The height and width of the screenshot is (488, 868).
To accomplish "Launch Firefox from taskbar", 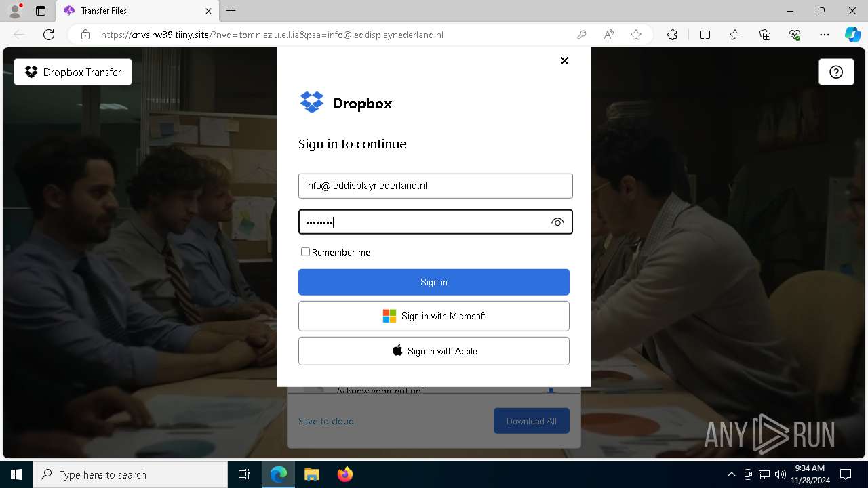I will click(x=345, y=474).
